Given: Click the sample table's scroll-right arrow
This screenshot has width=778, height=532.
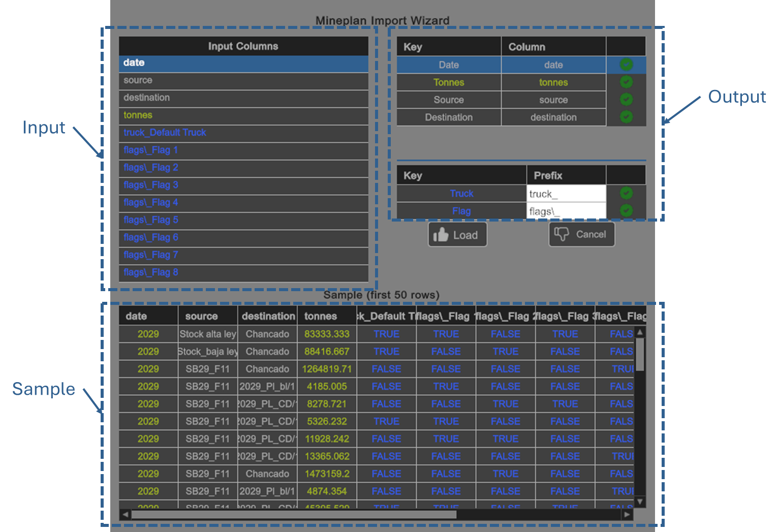Looking at the screenshot, I should click(x=628, y=515).
